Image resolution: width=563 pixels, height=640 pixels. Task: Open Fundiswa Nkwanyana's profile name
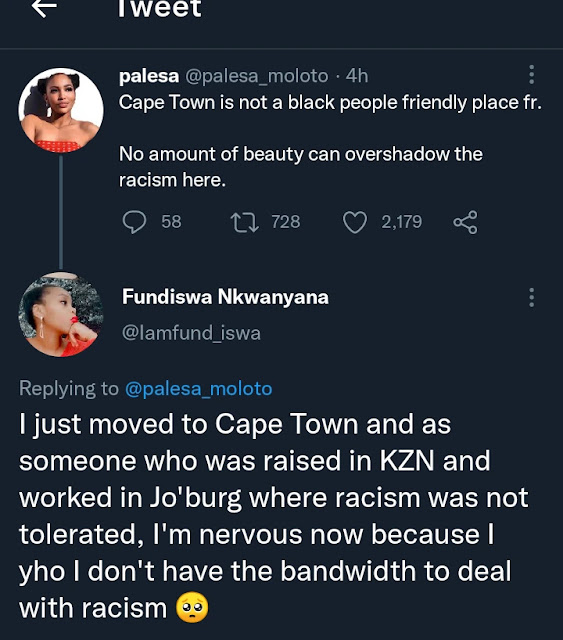tap(225, 297)
